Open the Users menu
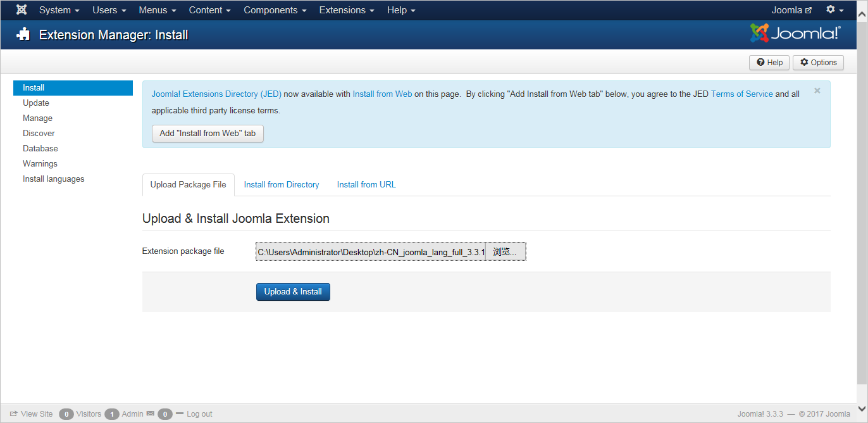Image resolution: width=868 pixels, height=423 pixels. point(109,10)
